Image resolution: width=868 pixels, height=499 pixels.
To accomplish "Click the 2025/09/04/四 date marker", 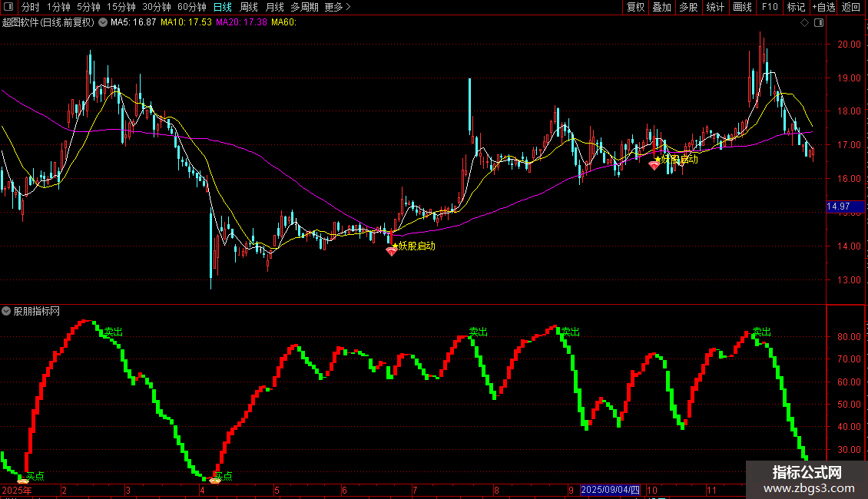I will tap(611, 490).
